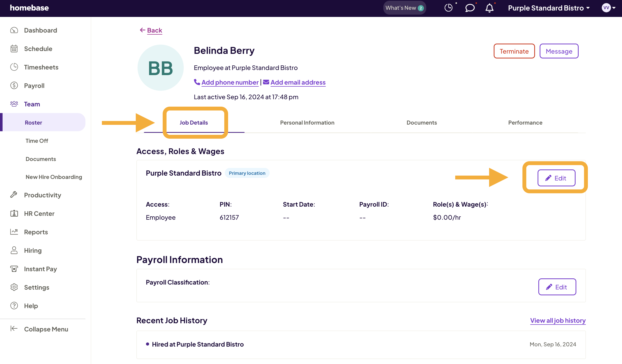Open the Reports chart icon

(x=14, y=232)
